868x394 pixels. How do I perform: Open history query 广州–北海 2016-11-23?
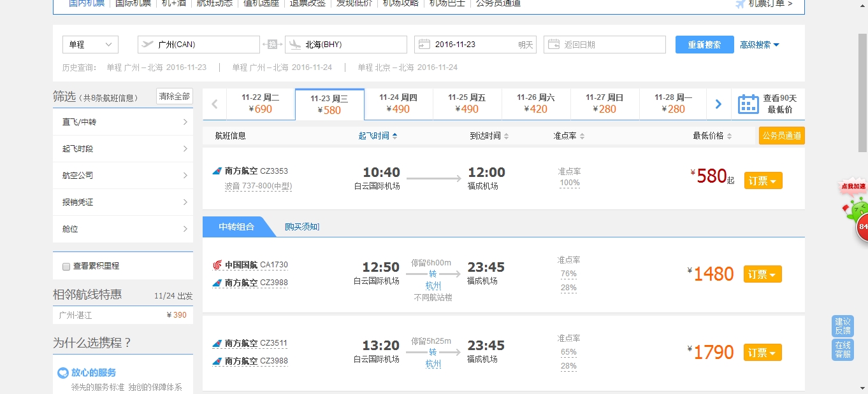click(156, 67)
